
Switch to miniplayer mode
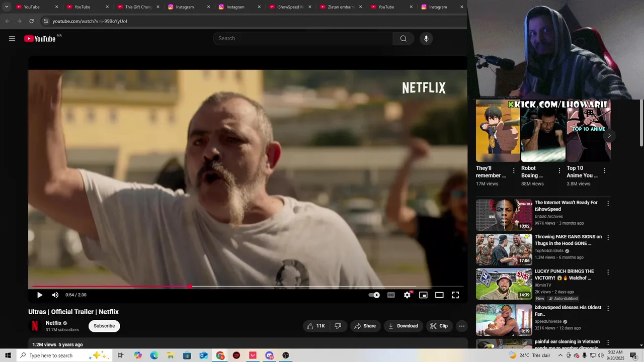423,295
